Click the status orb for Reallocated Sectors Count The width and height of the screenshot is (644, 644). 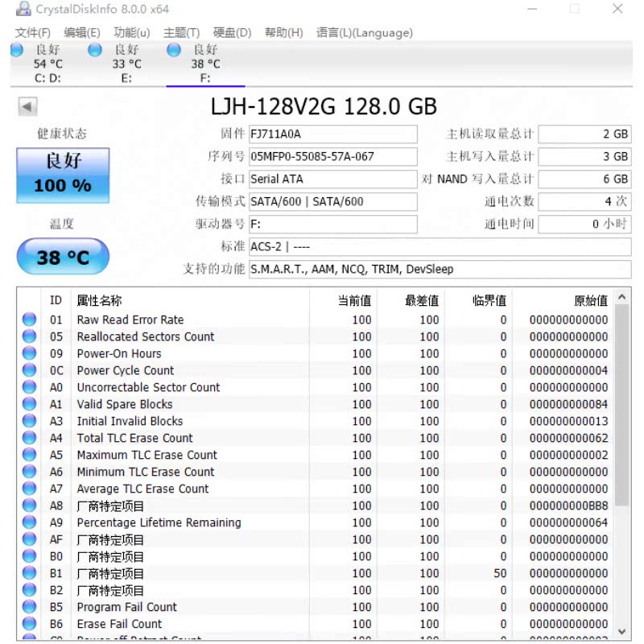29,336
